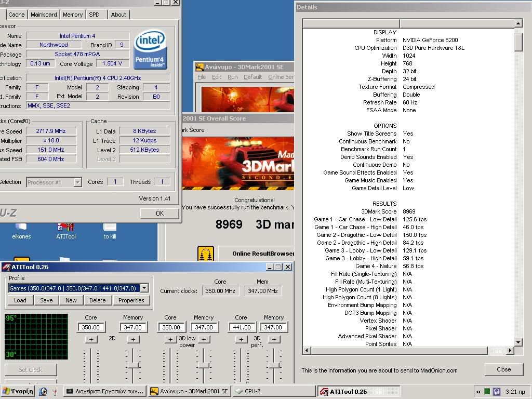Switch to CPU-Z from the taskbar

273,391
